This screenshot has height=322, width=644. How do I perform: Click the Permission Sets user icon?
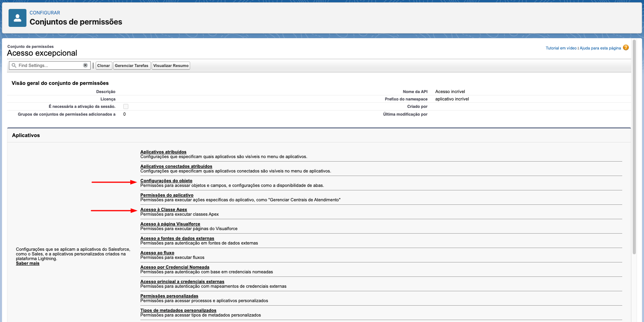point(17,18)
